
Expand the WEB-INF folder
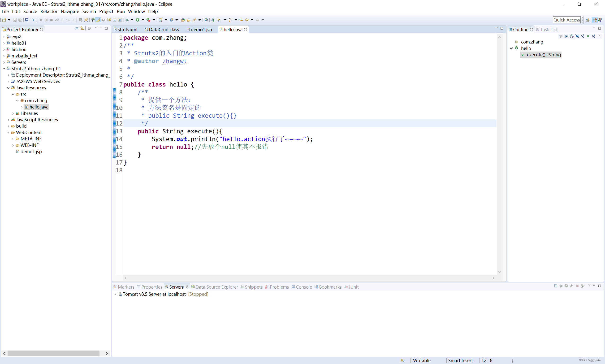(x=13, y=145)
